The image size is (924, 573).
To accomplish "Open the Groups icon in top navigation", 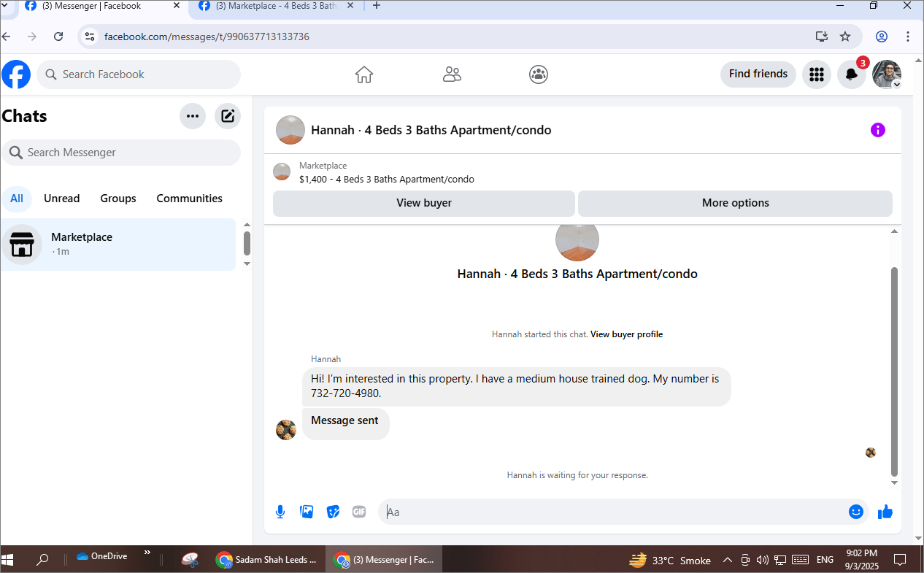I will [539, 74].
